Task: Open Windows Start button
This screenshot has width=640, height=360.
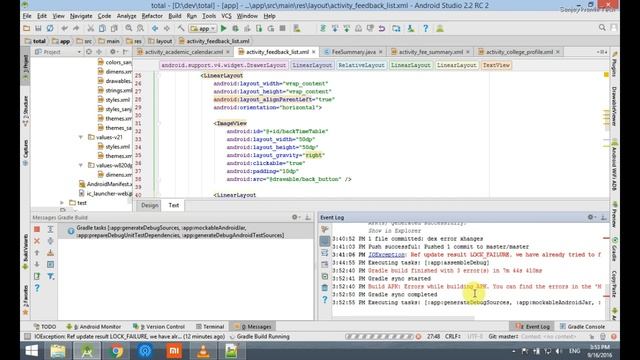Action: [31, 351]
